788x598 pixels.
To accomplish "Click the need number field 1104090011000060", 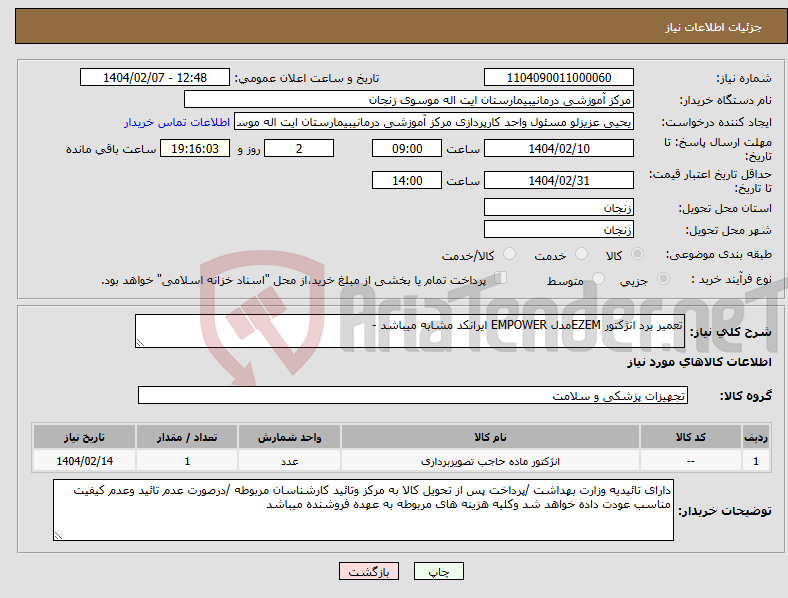I will [559, 77].
